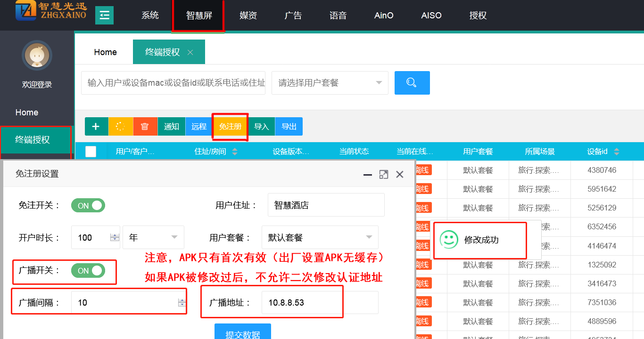Open the 媒资 top menu
The height and width of the screenshot is (339, 644).
[x=248, y=16]
